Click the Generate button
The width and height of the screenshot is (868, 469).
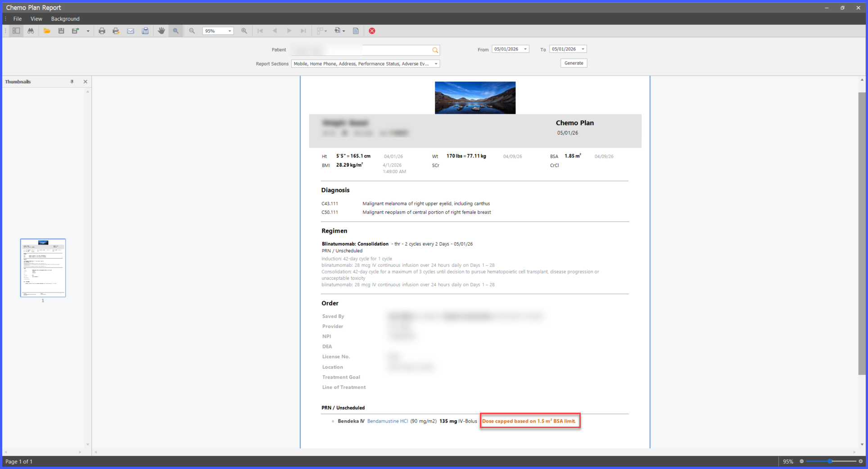574,63
